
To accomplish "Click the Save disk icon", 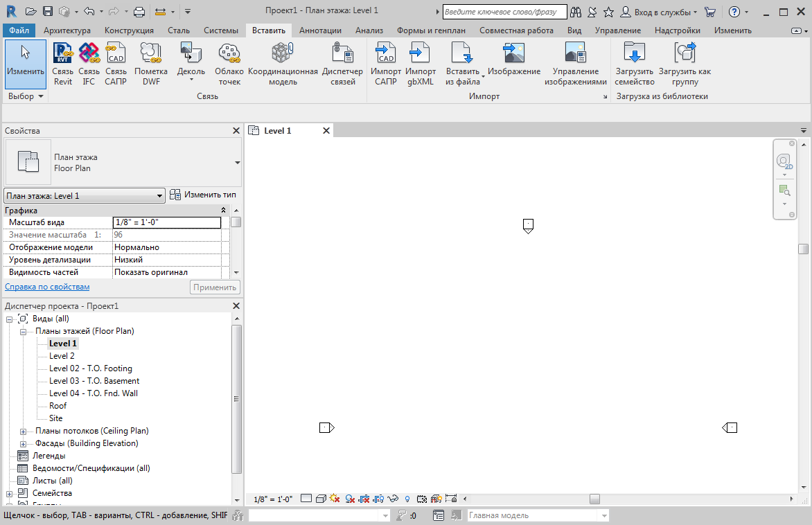I will (x=48, y=11).
